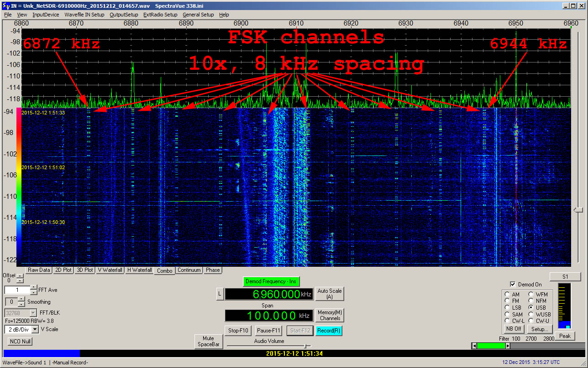Decrease Smoothing with down arrow

(21, 304)
